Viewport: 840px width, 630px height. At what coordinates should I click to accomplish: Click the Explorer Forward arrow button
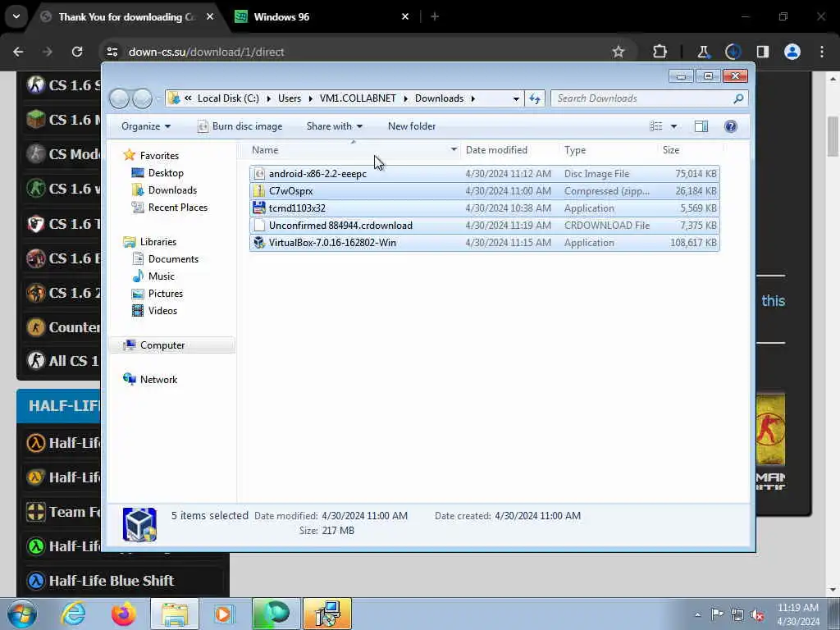click(x=142, y=98)
